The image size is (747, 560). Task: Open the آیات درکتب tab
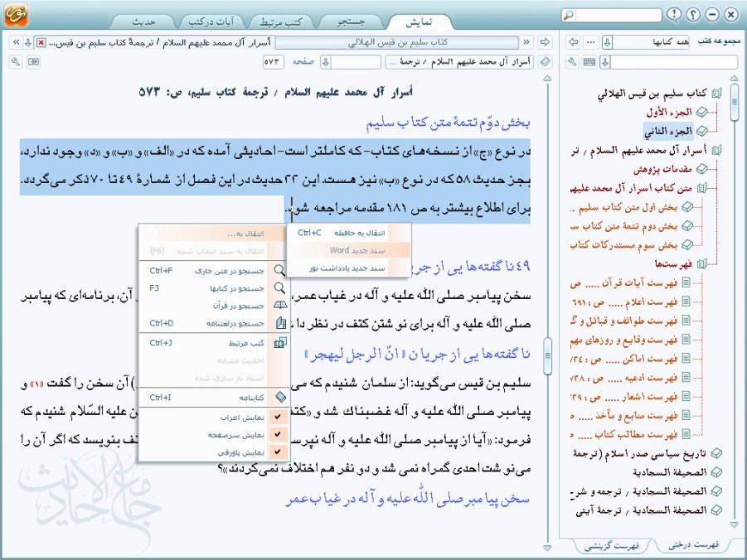tap(211, 22)
